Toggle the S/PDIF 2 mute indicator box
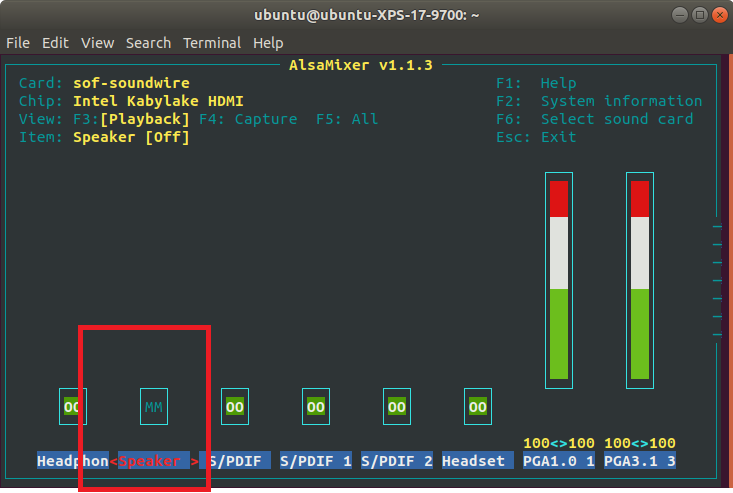Viewport: 733px width, 493px height. (x=396, y=407)
